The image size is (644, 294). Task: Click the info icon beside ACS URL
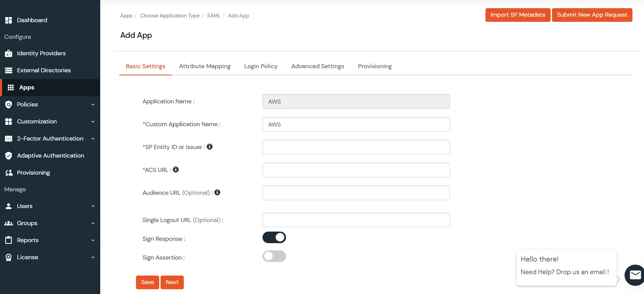click(176, 170)
